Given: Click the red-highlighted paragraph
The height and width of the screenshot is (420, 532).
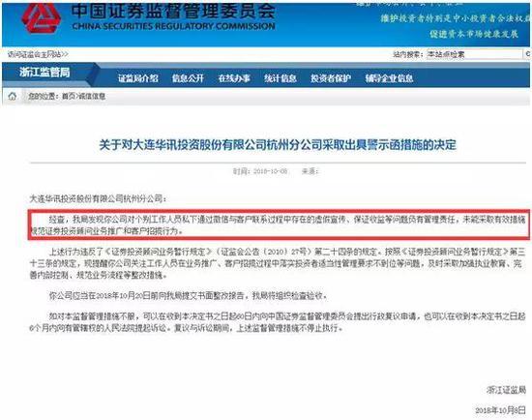Looking at the screenshot, I should 279,225.
